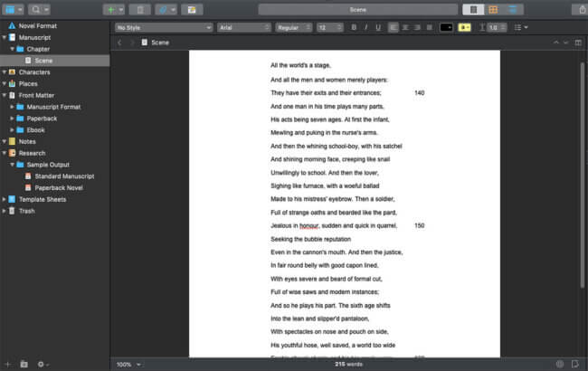
Task: Toggle italic formatting
Action: [x=365, y=27]
